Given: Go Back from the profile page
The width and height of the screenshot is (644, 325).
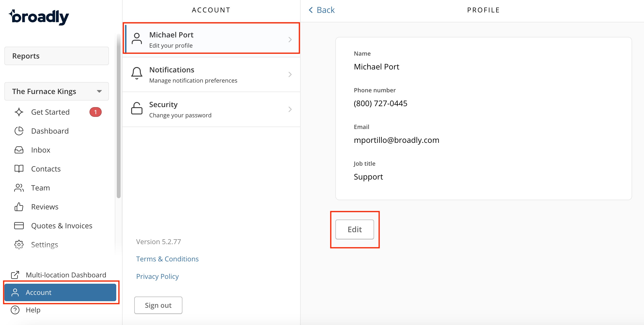Looking at the screenshot, I should pyautogui.click(x=322, y=10).
